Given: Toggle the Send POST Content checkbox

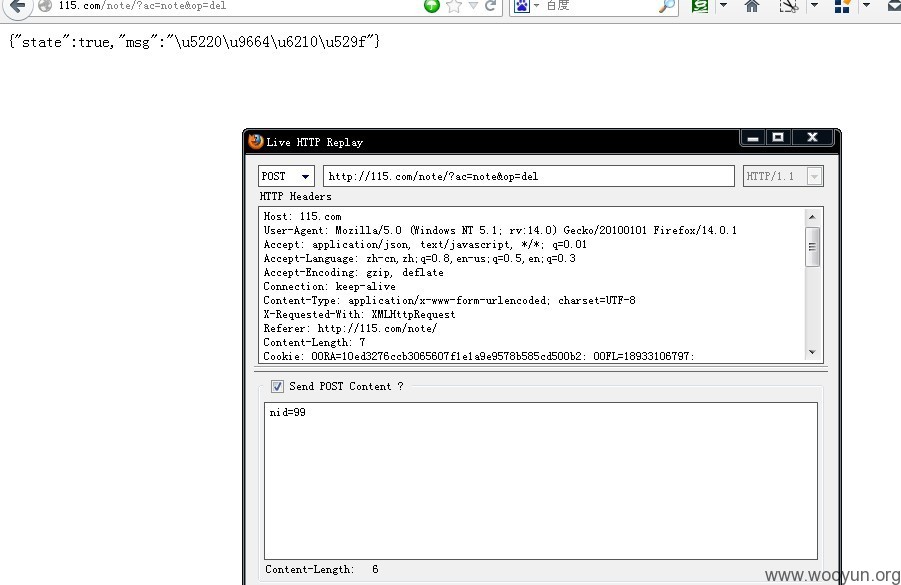Looking at the screenshot, I should [277, 386].
